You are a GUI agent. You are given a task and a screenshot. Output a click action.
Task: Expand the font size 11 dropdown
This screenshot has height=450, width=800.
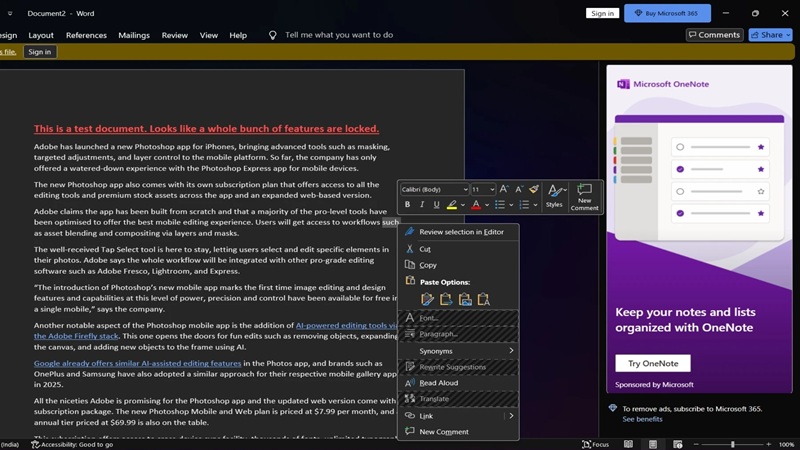[483, 189]
